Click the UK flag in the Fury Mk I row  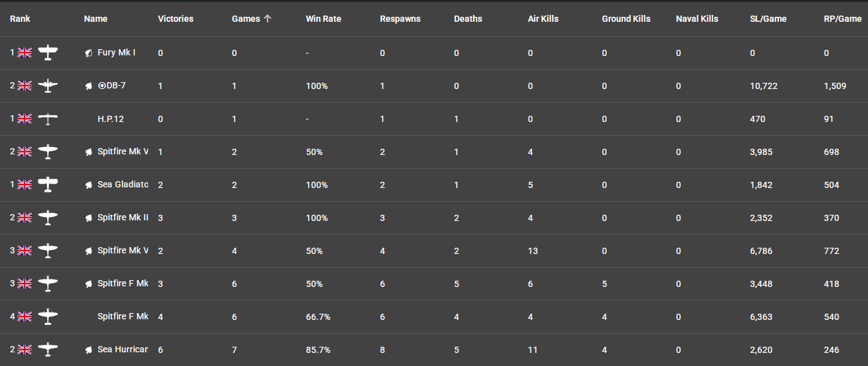24,53
